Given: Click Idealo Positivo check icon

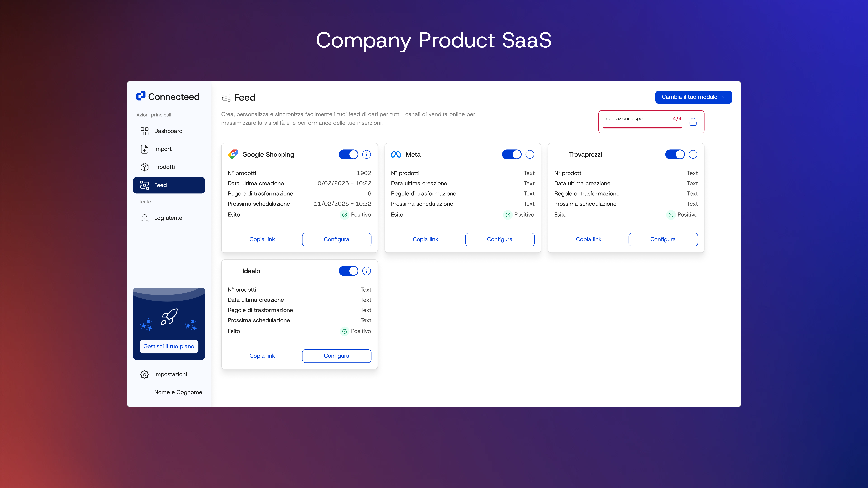Looking at the screenshot, I should 344,331.
